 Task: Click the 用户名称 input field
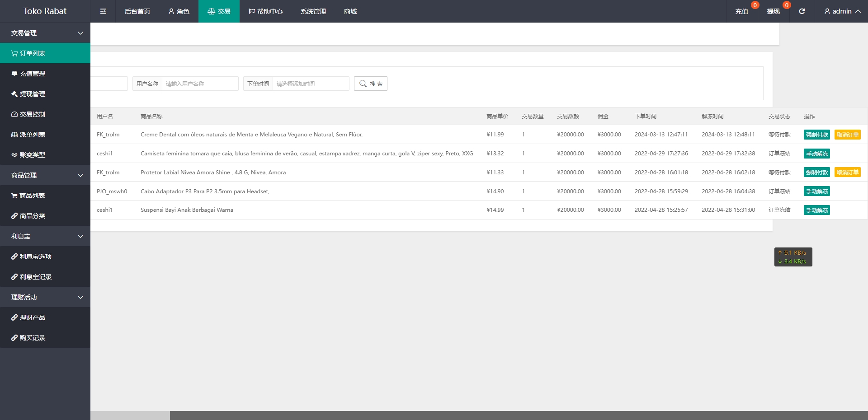200,84
